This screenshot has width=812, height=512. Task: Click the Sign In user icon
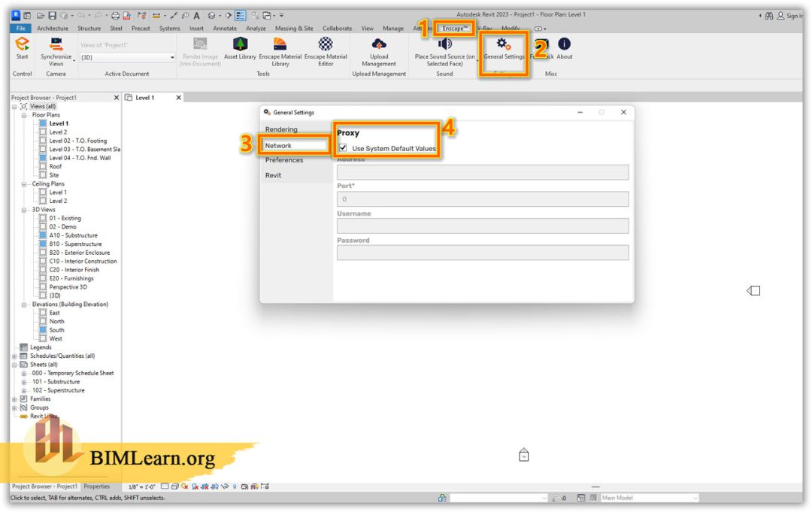coord(780,16)
